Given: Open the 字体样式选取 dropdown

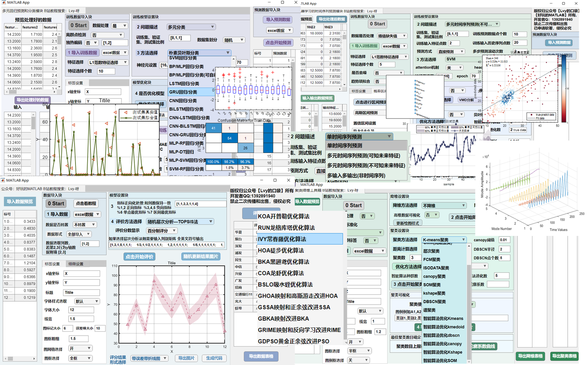Looking at the screenshot, I should pyautogui.click(x=87, y=301).
